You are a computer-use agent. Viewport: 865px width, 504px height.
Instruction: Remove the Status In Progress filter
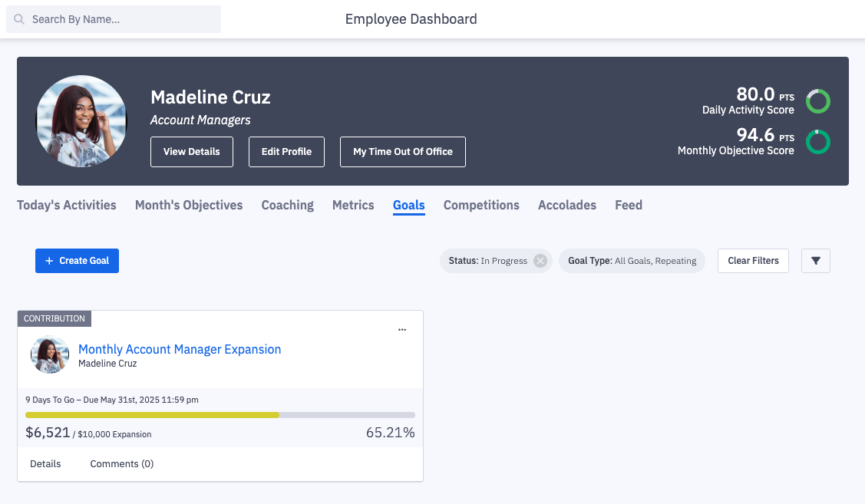(x=540, y=261)
